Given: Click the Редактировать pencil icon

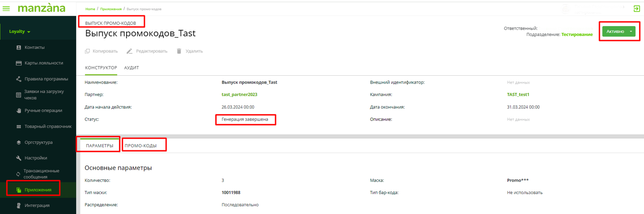Looking at the screenshot, I should tap(130, 51).
